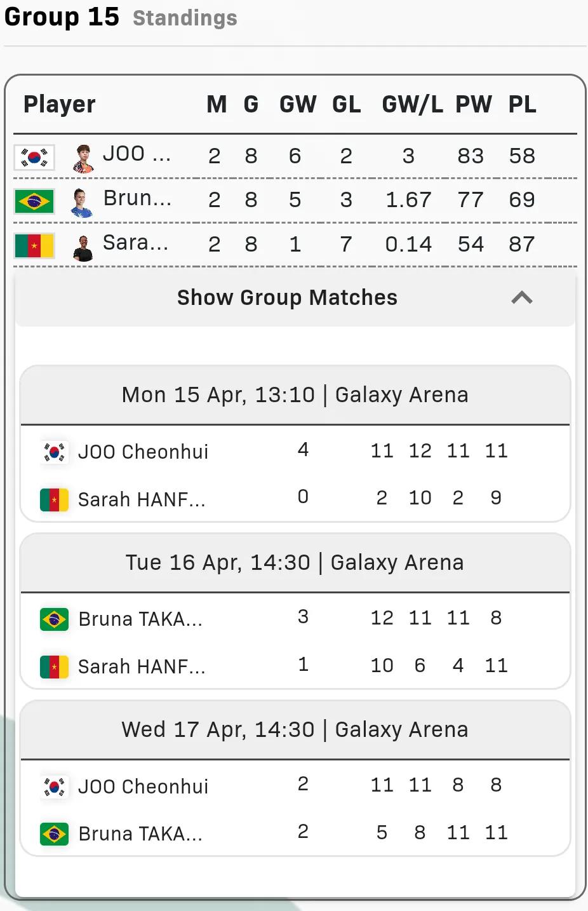588x911 pixels.
Task: Select Bruna TAKA... in Tue 16 Apr match
Action: pos(140,619)
